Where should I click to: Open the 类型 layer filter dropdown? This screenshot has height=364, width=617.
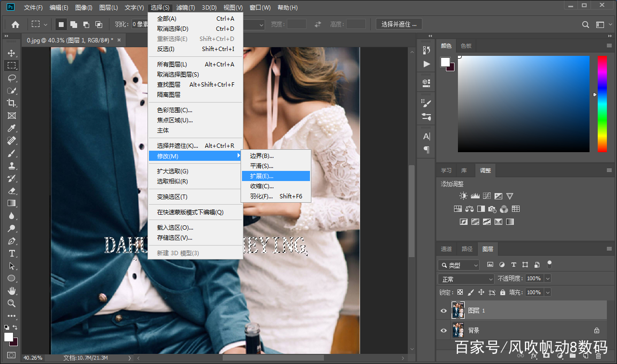(x=458, y=265)
